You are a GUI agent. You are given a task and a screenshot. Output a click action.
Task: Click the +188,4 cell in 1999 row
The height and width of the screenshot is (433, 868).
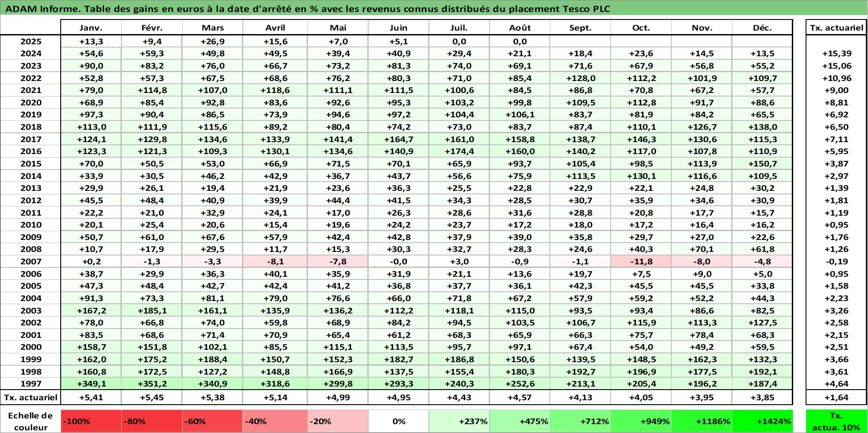coord(212,360)
